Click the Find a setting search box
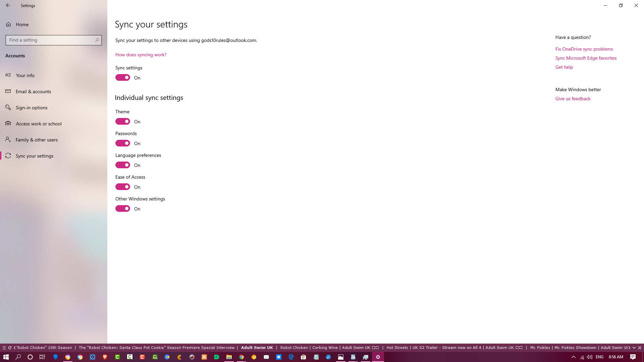644x362 pixels. 50,40
